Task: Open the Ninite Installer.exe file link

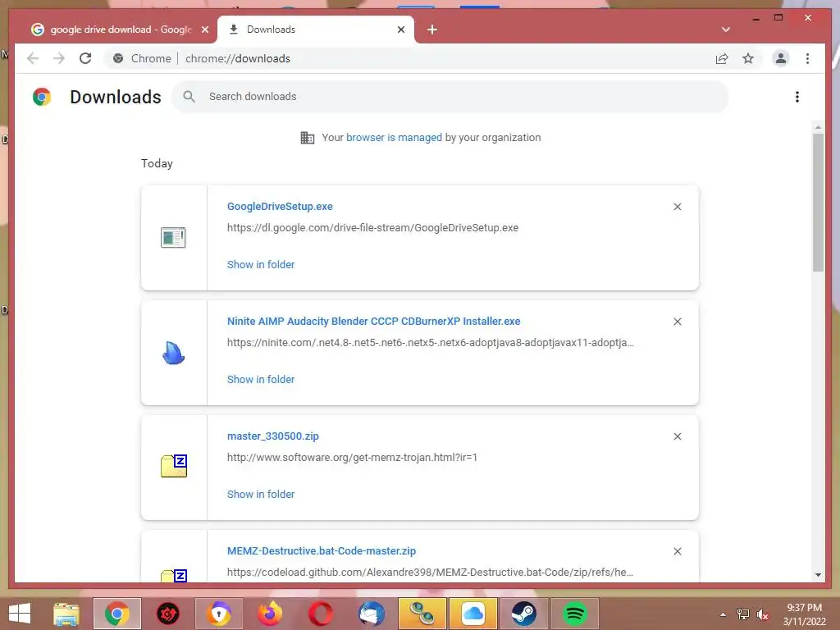Action: tap(373, 321)
